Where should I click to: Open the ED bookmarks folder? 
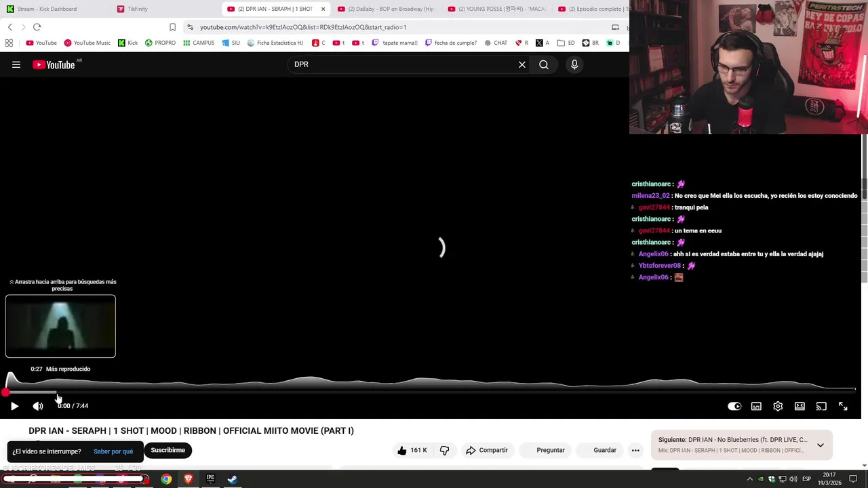(x=566, y=43)
